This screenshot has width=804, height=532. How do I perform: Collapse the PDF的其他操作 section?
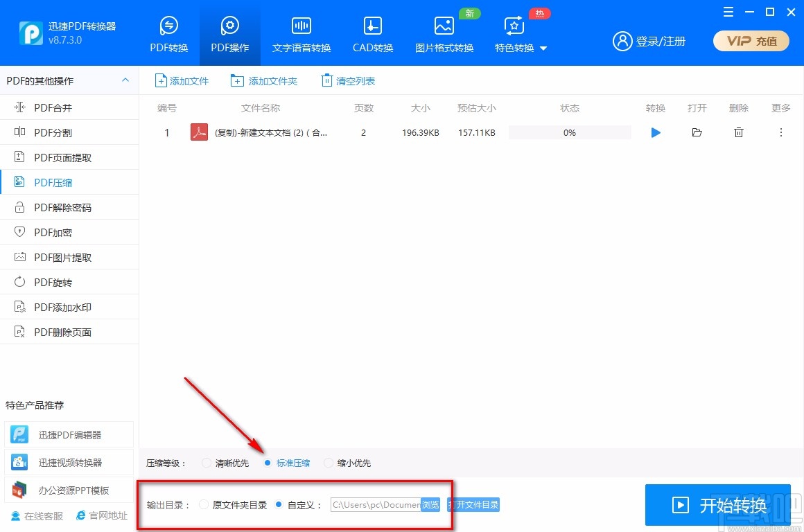tap(125, 80)
